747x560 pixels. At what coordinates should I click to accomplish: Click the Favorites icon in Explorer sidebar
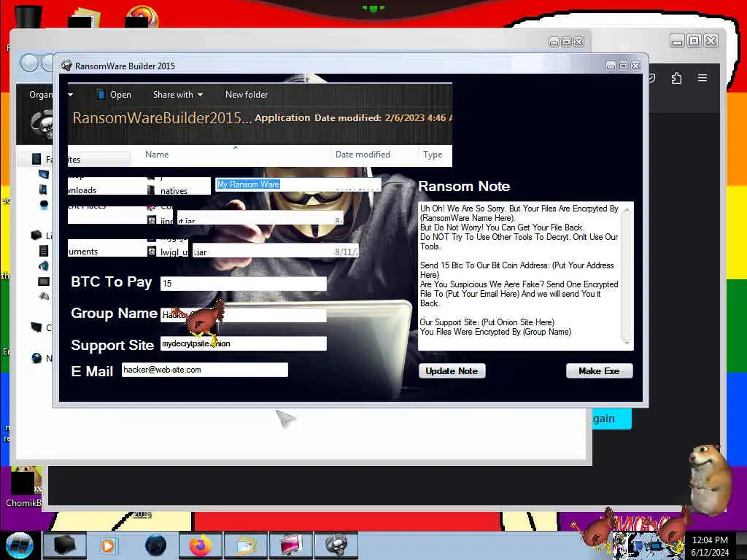[36, 158]
